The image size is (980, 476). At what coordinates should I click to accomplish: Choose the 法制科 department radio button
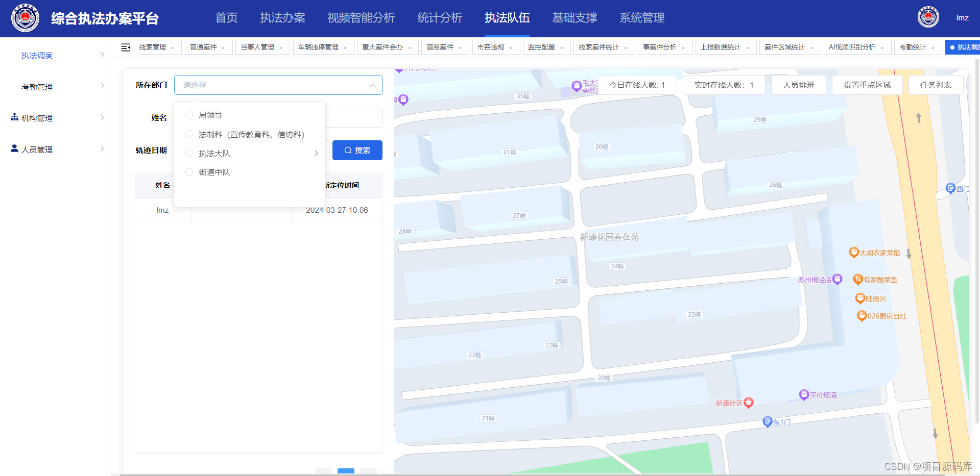point(189,134)
